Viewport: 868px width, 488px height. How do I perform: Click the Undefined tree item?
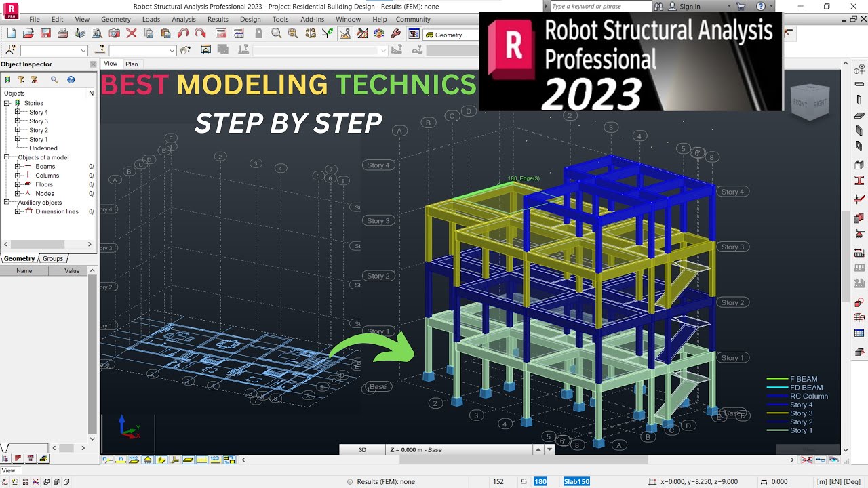tap(43, 148)
